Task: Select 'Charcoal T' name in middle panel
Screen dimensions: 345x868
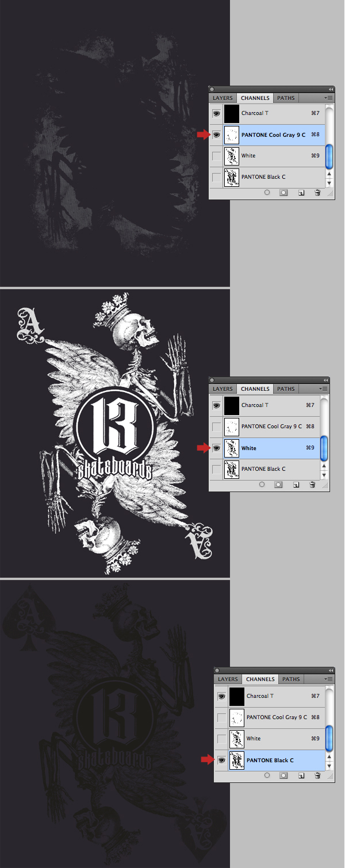Action: coord(255,405)
